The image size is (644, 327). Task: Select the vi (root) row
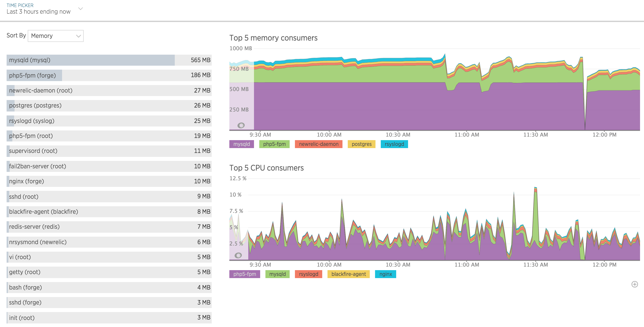click(x=109, y=257)
